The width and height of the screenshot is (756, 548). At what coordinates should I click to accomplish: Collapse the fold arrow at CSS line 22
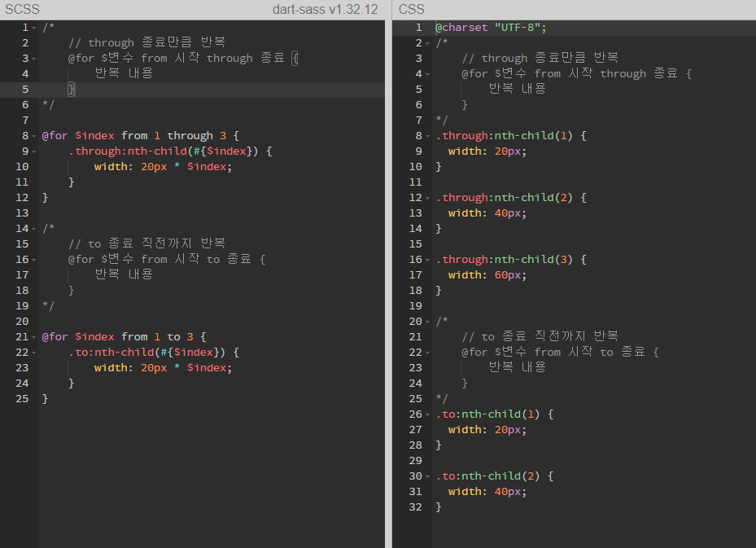(x=428, y=353)
